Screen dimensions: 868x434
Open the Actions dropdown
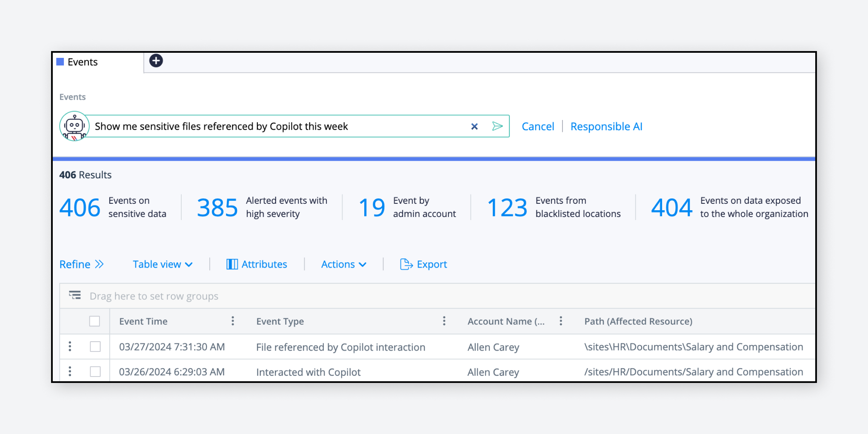(343, 264)
